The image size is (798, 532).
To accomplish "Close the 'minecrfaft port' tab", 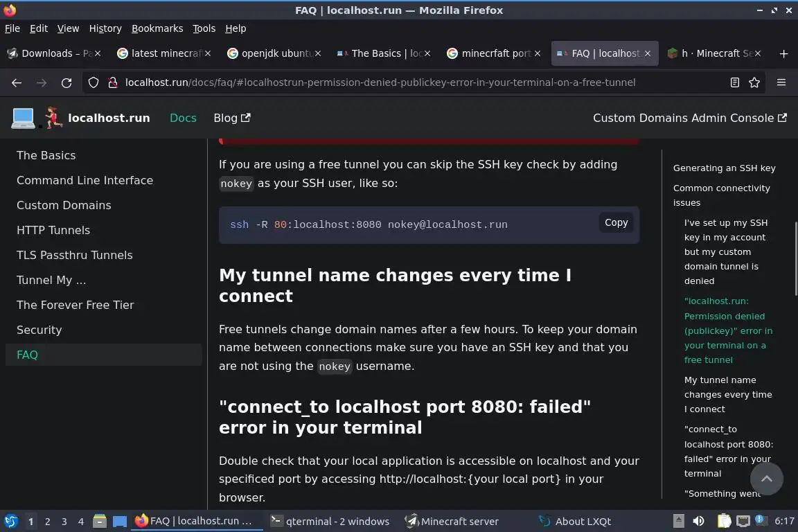I will [x=538, y=53].
